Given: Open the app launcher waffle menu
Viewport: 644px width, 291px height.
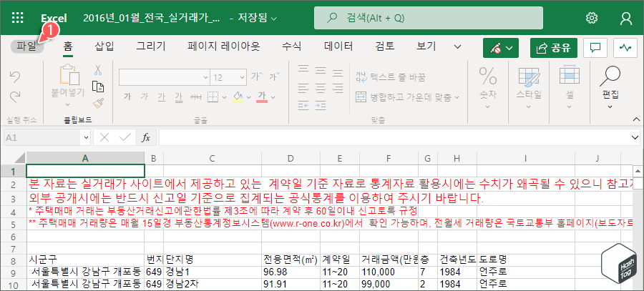Looking at the screenshot, I should coord(17,18).
